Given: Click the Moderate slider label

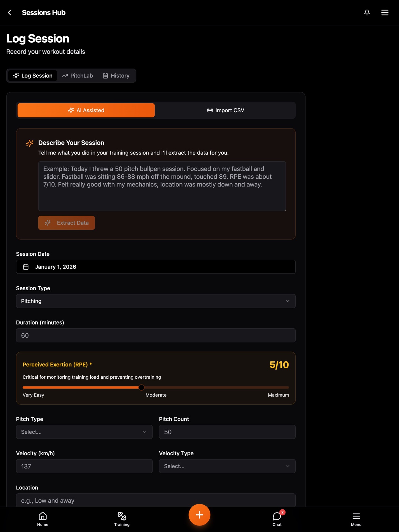Looking at the screenshot, I should point(156,395).
